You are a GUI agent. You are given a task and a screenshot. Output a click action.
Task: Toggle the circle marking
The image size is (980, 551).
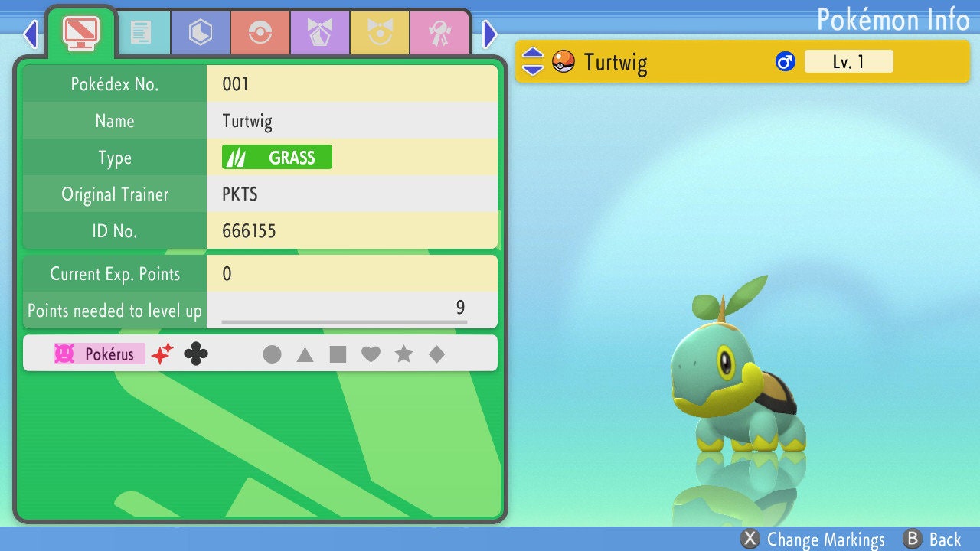tap(272, 354)
